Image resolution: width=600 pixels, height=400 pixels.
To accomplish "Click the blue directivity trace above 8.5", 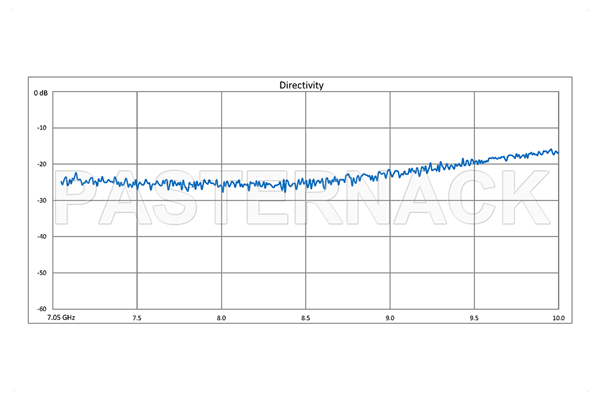I will click(x=306, y=183).
